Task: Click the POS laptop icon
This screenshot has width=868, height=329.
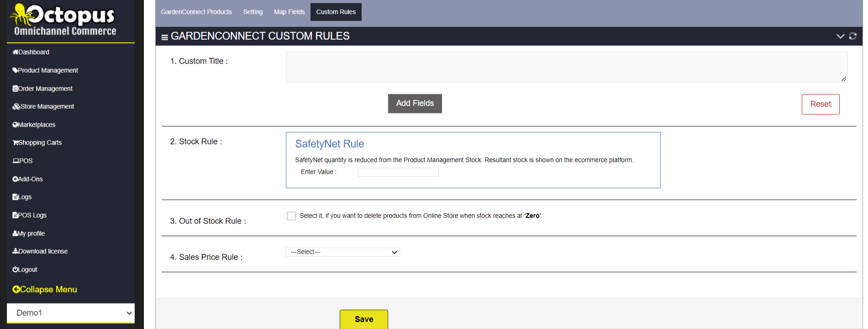Action: click(16, 161)
